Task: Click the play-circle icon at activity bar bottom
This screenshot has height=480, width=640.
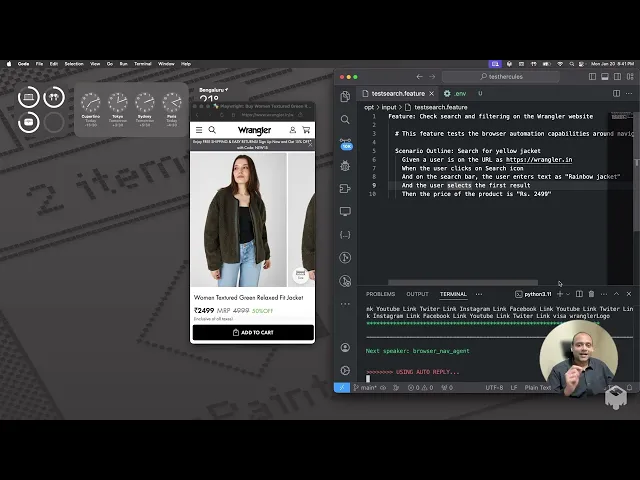Action: 345,370
